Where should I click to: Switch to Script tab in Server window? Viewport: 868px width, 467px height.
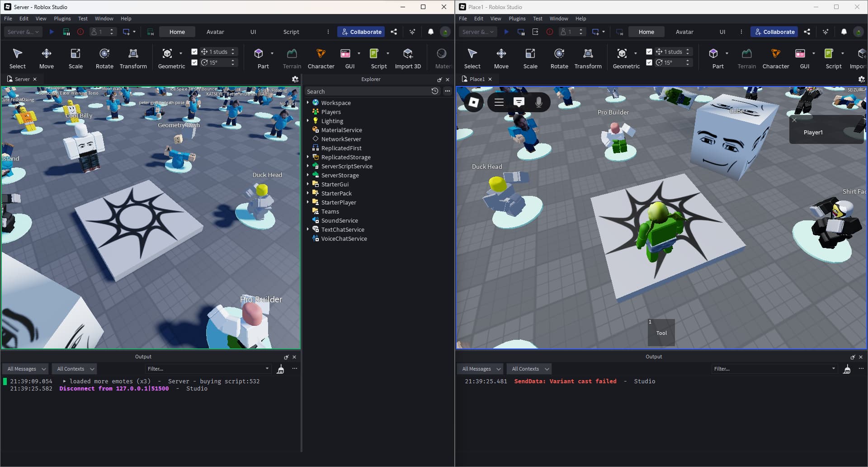[x=291, y=32]
